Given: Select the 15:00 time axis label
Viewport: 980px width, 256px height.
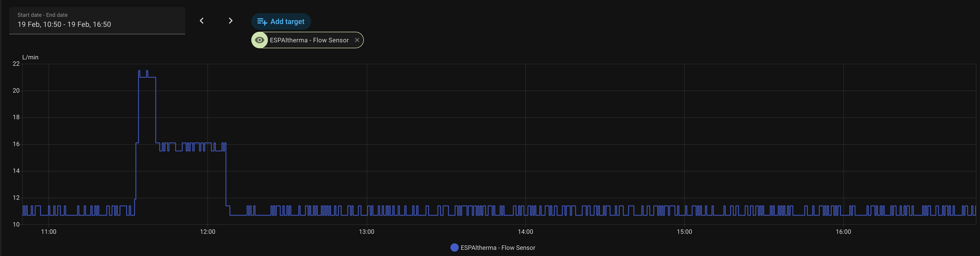Looking at the screenshot, I should coord(684,232).
